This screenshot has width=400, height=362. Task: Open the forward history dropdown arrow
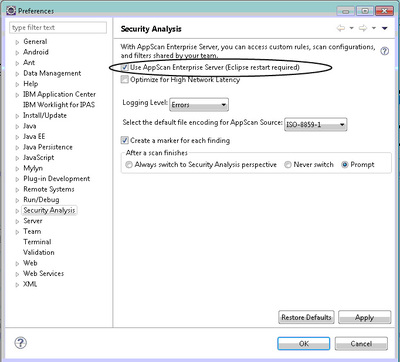(x=374, y=28)
